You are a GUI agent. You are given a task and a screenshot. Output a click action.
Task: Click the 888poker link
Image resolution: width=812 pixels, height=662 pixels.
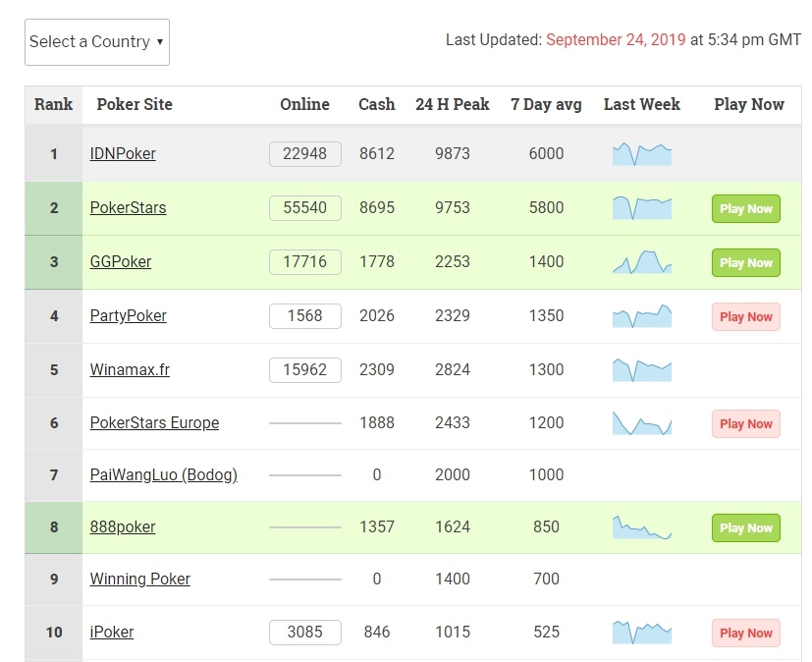(123, 527)
